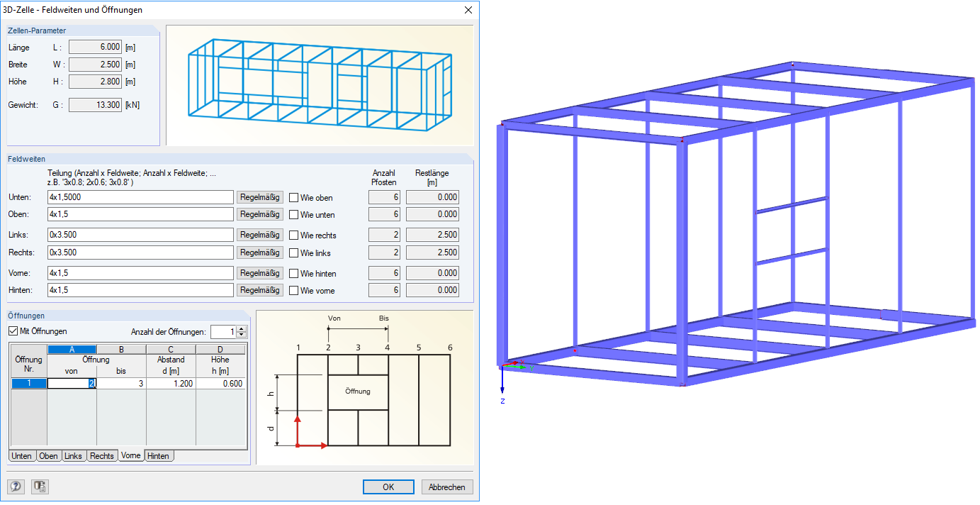
Task: Switch to the Oben tab
Action: click(48, 456)
